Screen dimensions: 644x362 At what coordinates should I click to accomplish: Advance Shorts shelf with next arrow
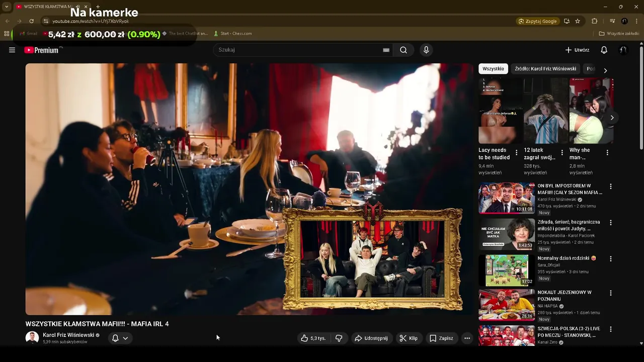(x=612, y=118)
